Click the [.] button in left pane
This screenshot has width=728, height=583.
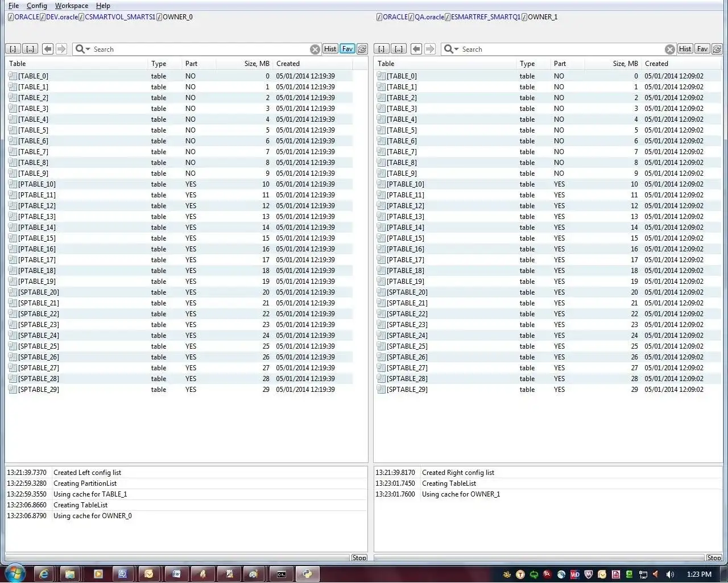coord(13,49)
